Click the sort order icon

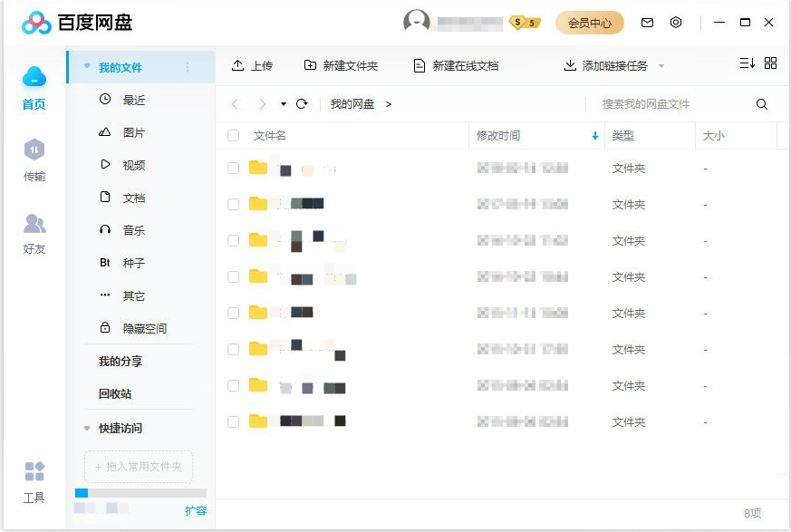tap(747, 63)
